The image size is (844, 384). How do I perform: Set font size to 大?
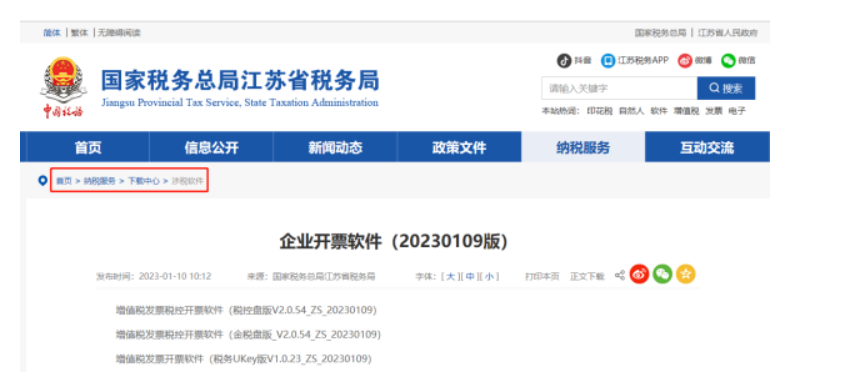pos(451,276)
